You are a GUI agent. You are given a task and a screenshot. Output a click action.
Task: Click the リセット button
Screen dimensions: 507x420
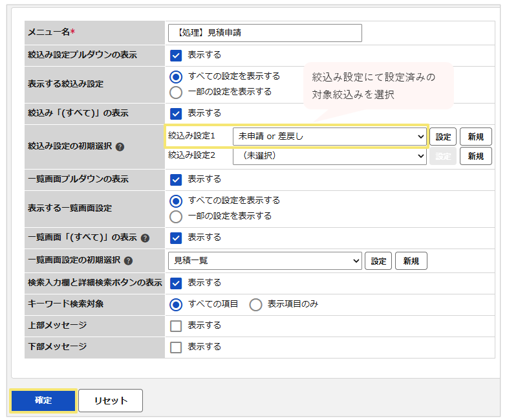click(x=111, y=401)
